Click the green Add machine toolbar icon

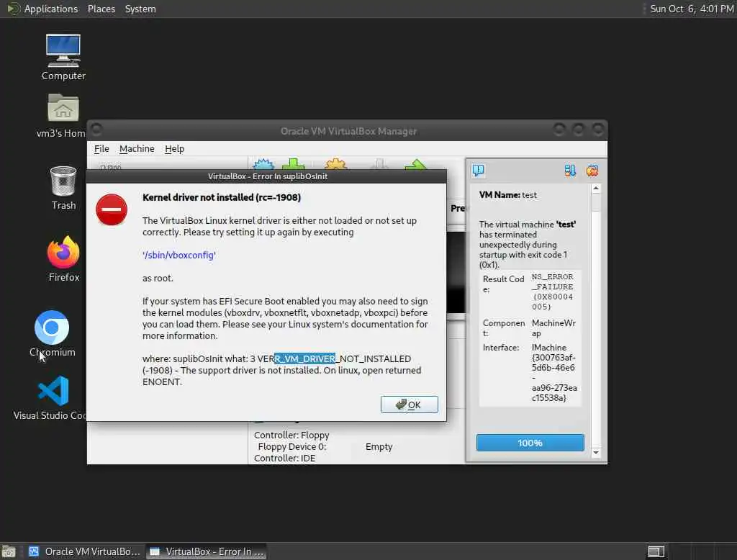294,164
